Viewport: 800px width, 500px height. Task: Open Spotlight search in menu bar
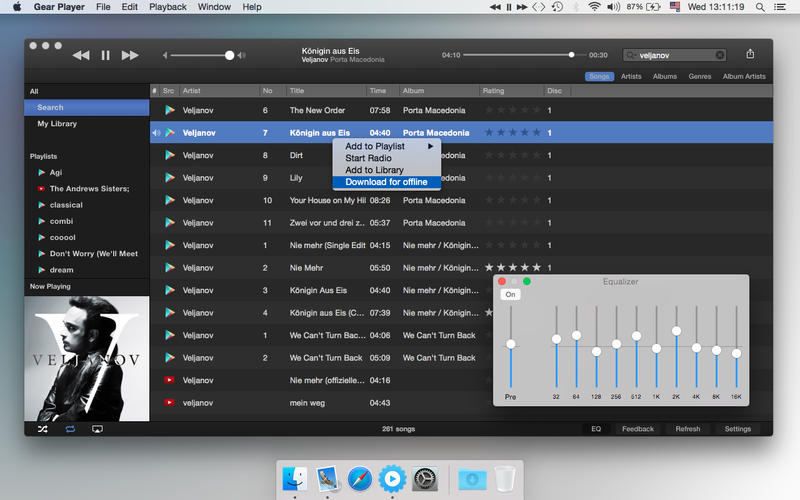(x=760, y=7)
